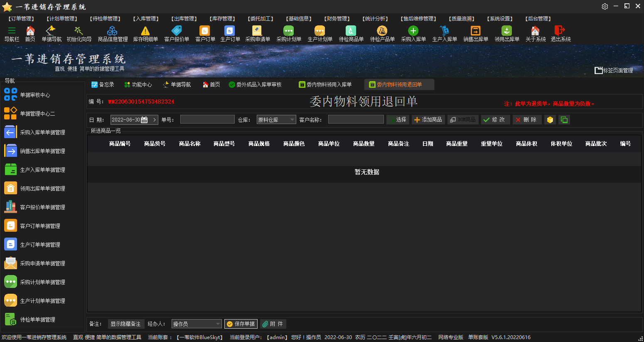Image resolution: width=644 pixels, height=342 pixels.
Task: Open 生产计划单 toolbar icon
Action: pyautogui.click(x=320, y=34)
